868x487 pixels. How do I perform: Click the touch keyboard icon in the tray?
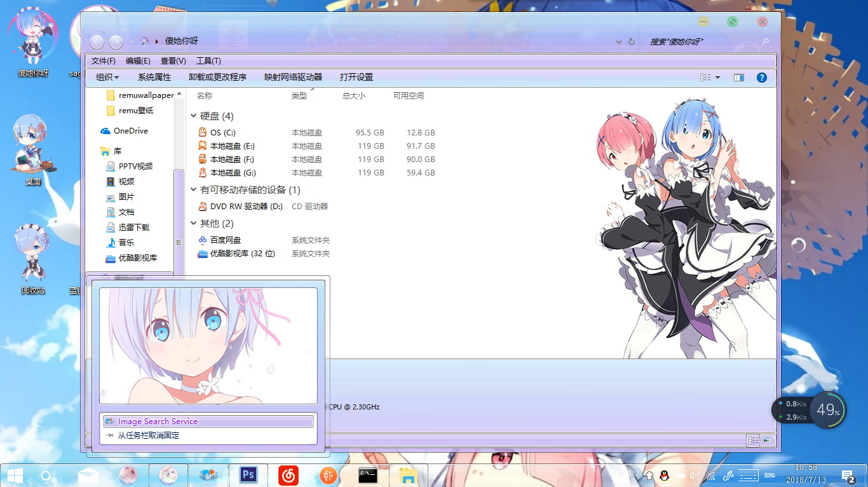click(x=748, y=476)
